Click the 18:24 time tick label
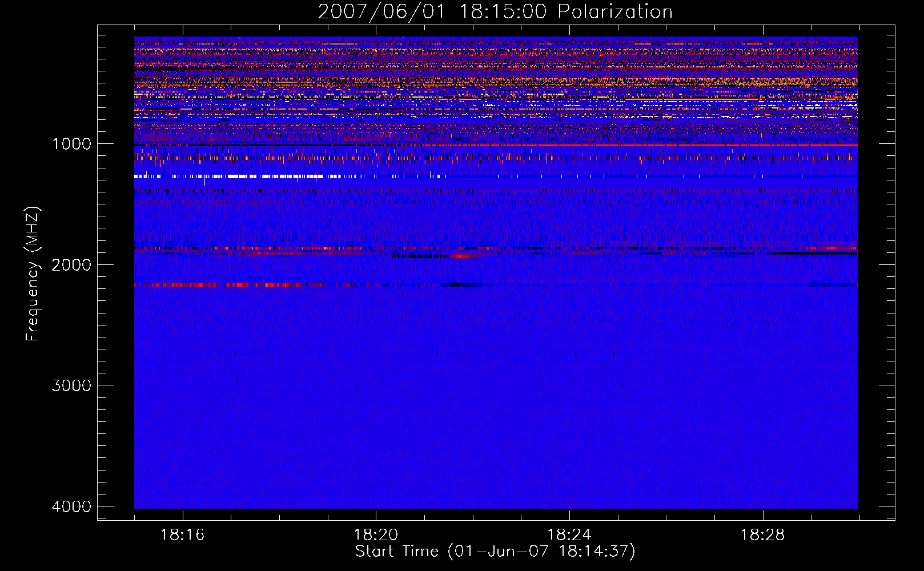 pos(569,535)
